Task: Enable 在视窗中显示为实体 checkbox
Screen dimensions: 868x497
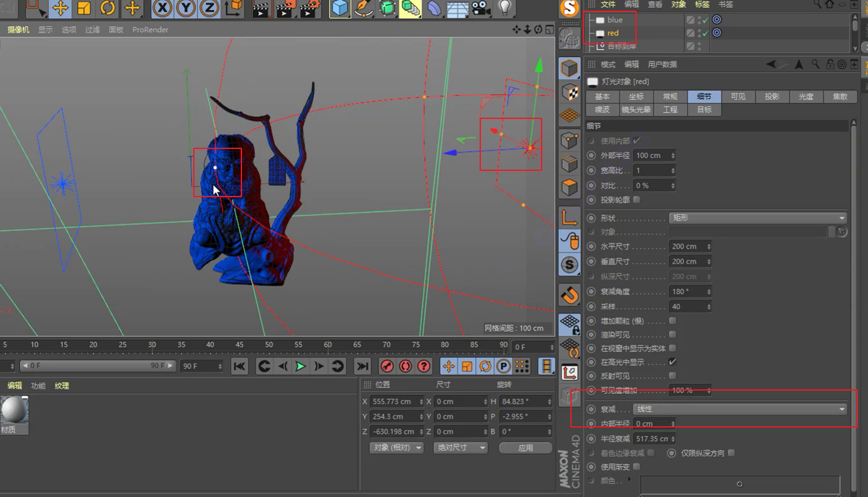Action: (672, 348)
